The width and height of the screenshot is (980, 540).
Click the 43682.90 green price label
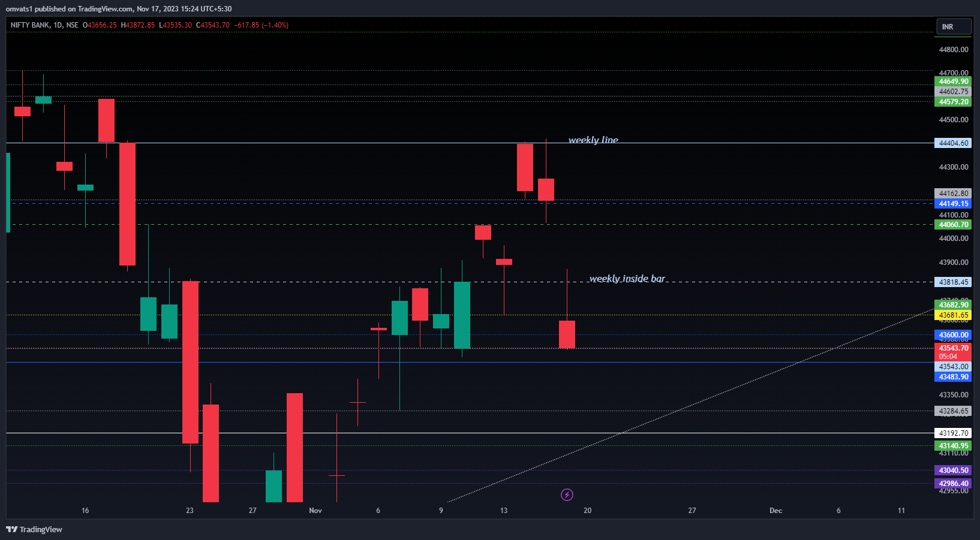click(953, 305)
